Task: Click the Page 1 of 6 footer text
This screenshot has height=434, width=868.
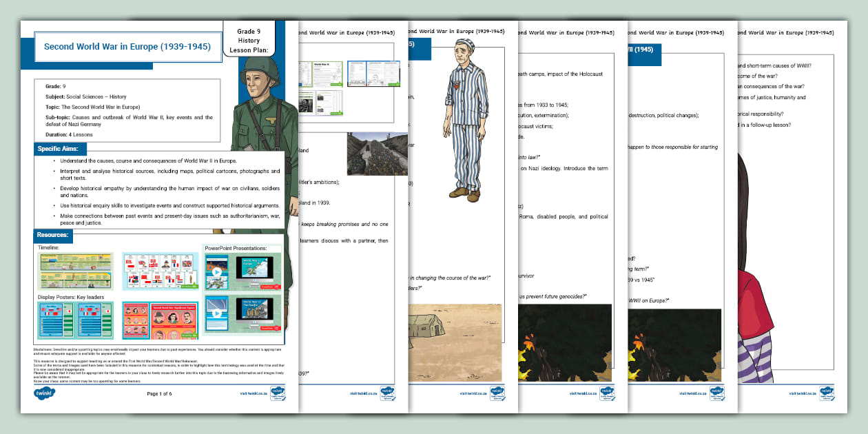Action: [159, 393]
